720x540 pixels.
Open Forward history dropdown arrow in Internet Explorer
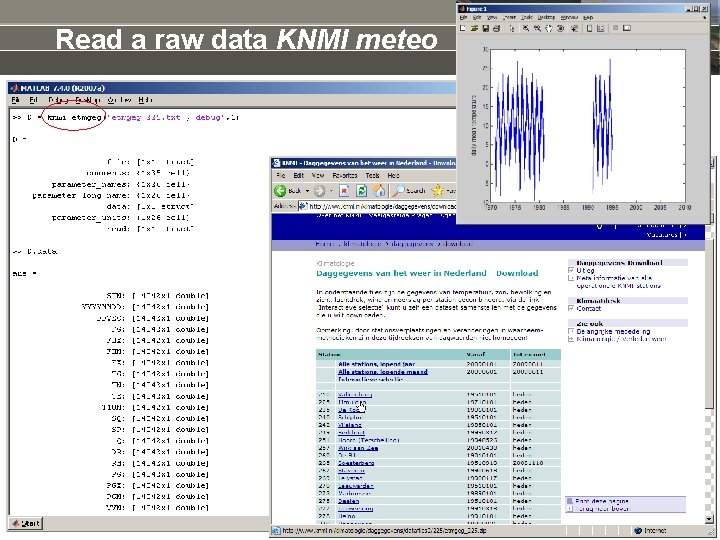click(331, 191)
